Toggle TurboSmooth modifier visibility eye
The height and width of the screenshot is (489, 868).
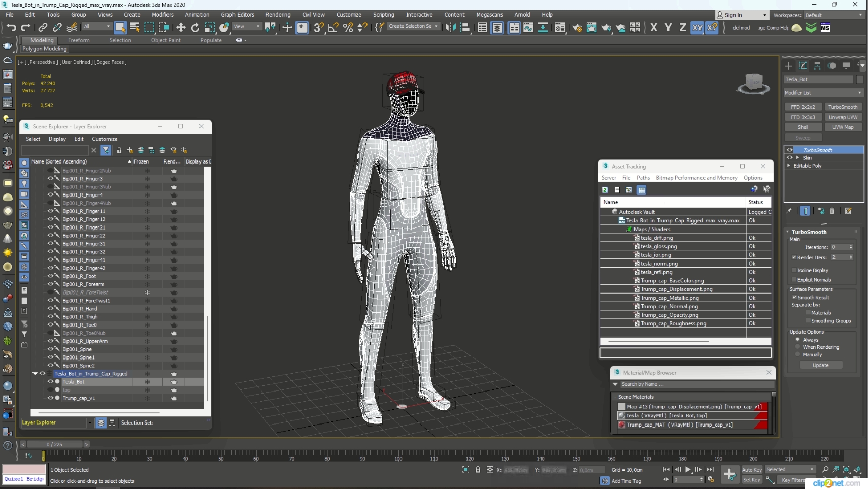coord(790,150)
